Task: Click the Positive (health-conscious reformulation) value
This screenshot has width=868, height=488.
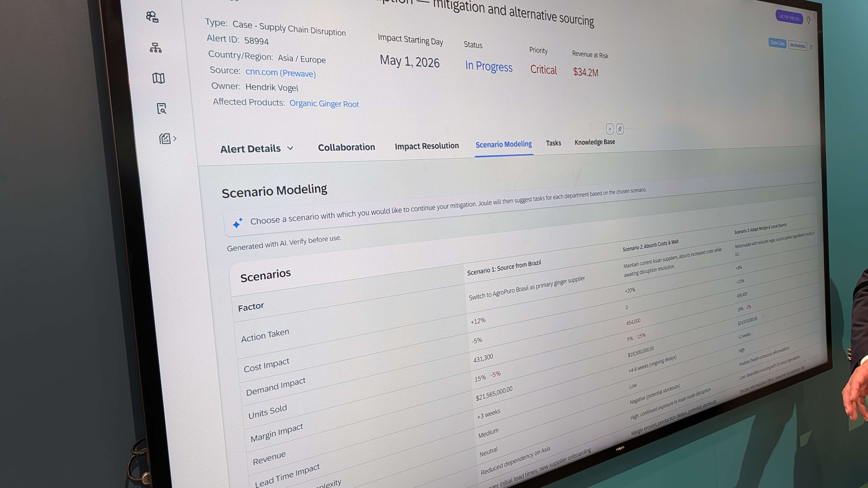Action: 764,356
